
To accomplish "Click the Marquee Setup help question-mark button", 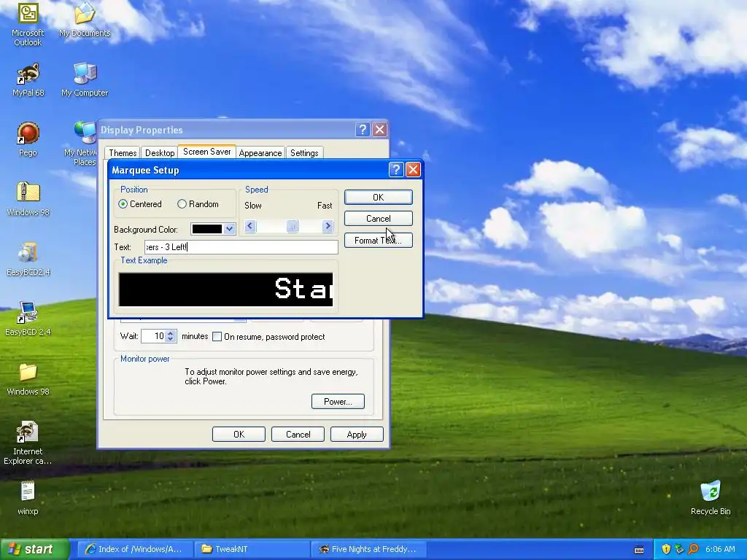I will tap(396, 169).
